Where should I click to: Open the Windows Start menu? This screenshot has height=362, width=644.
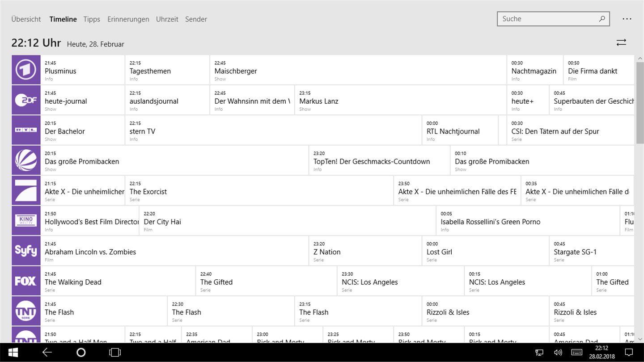click(x=13, y=353)
